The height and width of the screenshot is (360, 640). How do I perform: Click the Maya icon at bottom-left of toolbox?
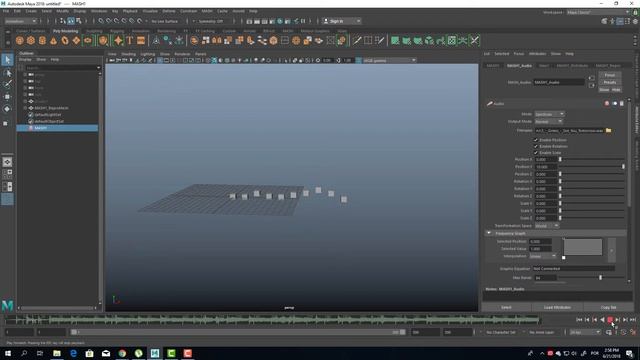pyautogui.click(x=7, y=305)
